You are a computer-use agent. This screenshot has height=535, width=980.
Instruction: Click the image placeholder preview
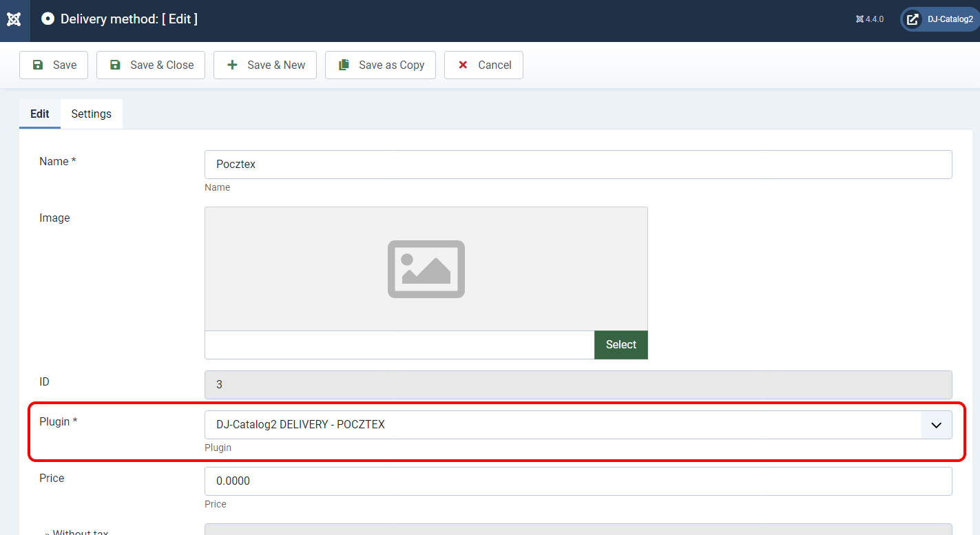coord(426,269)
